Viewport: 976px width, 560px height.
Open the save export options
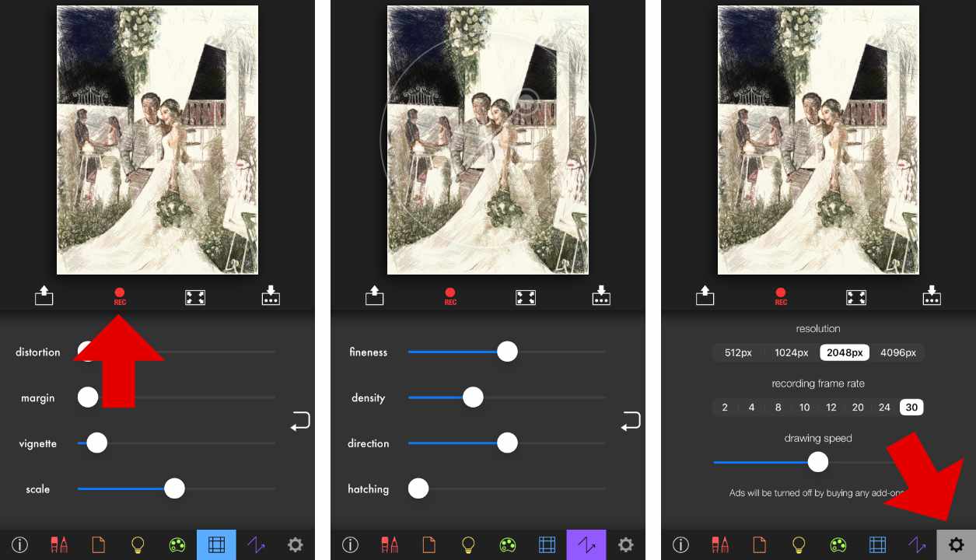271,296
